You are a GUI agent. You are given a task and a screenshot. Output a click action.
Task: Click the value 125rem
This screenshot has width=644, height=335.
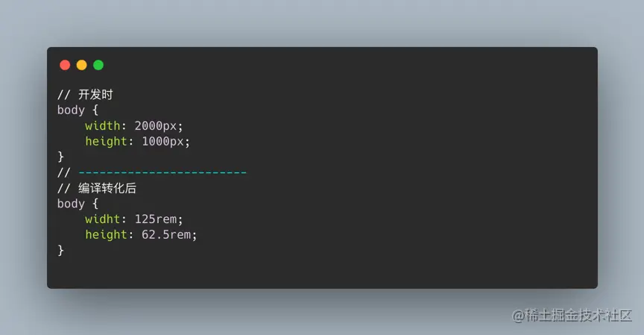click(x=156, y=219)
